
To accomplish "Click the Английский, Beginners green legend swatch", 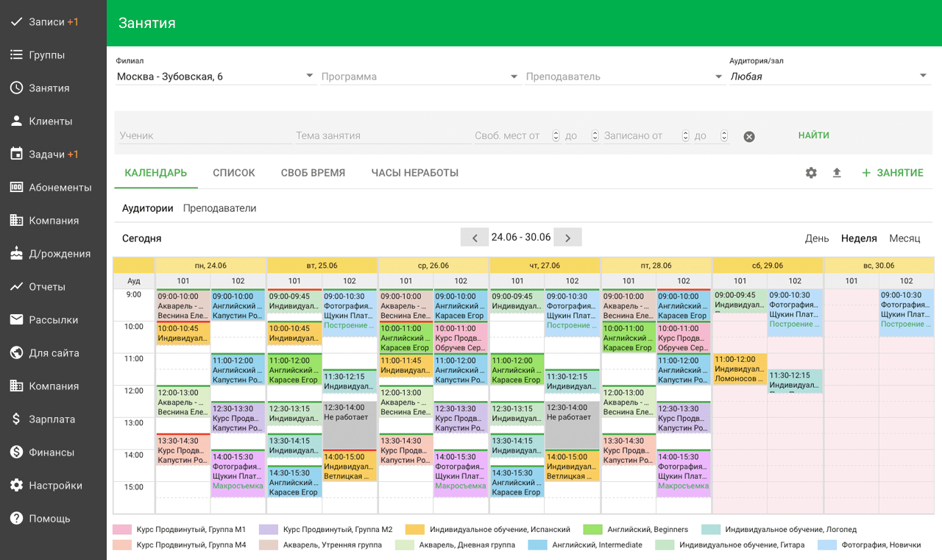I will (x=593, y=529).
